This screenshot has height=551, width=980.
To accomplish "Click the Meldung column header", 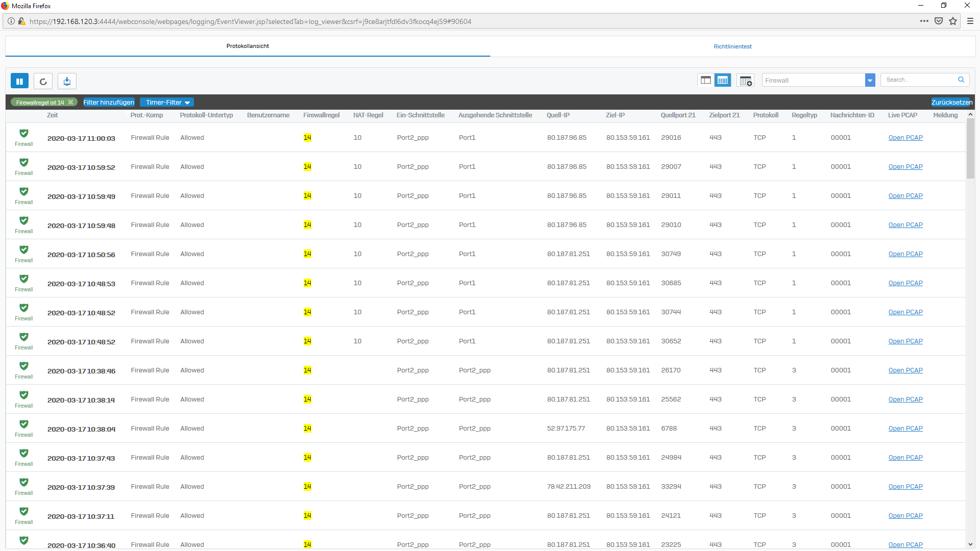I will coord(945,115).
